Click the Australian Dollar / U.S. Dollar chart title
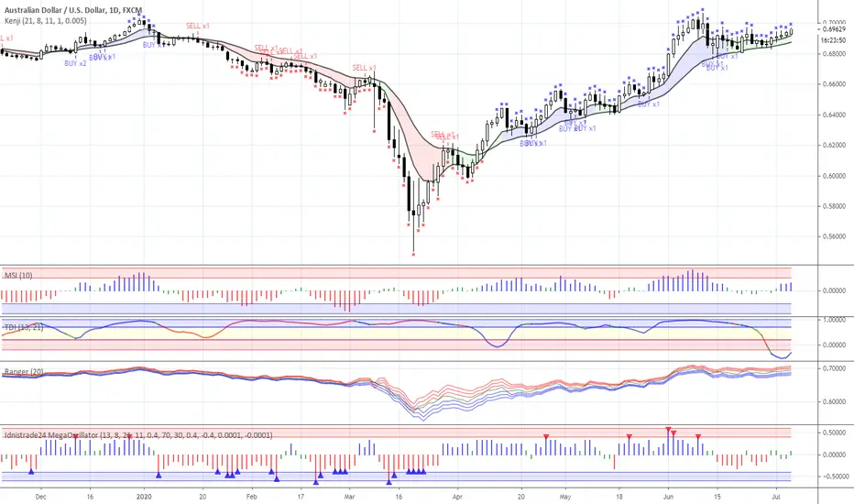Screen dimensions: 854x504 (73, 10)
